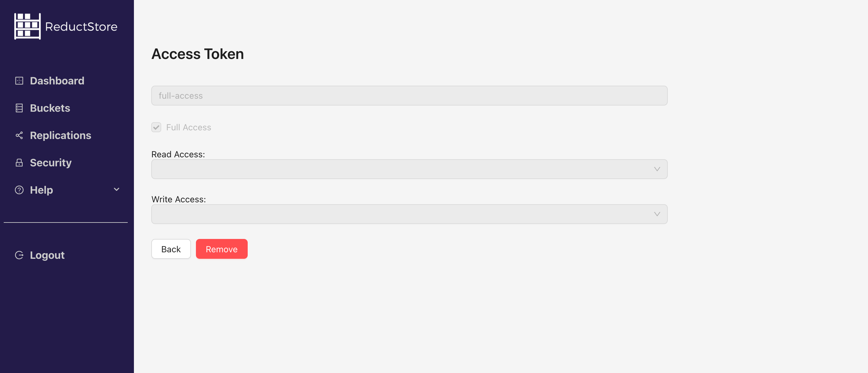The width and height of the screenshot is (868, 373).
Task: Navigate to Replications section
Action: click(x=60, y=136)
